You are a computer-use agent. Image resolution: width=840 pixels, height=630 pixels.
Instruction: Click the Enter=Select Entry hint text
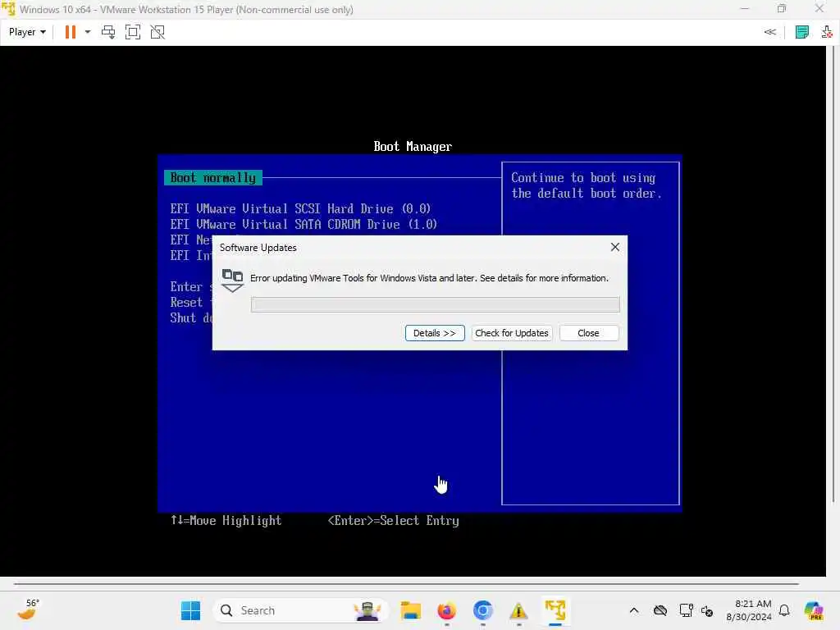393,520
